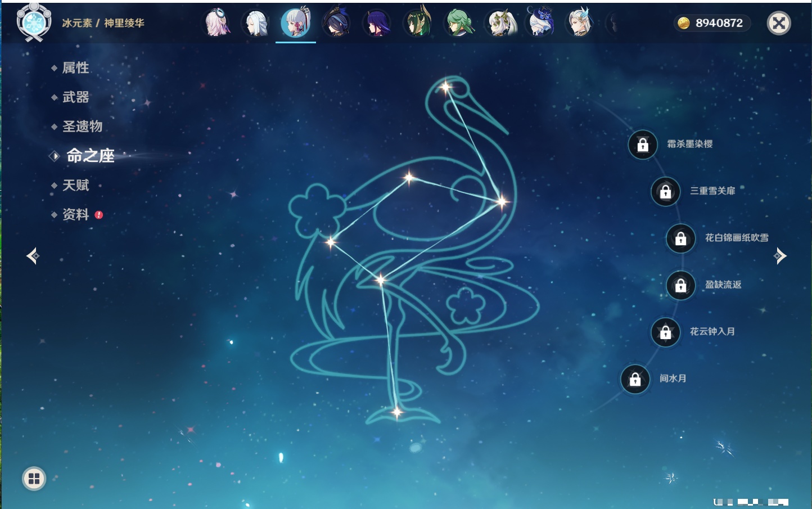Open the 圣遗物 artifacts page
812x509 pixels.
click(x=82, y=127)
